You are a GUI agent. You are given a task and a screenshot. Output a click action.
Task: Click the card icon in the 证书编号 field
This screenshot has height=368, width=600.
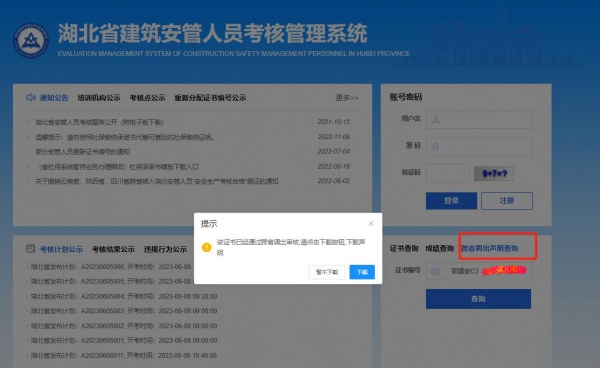(x=435, y=271)
